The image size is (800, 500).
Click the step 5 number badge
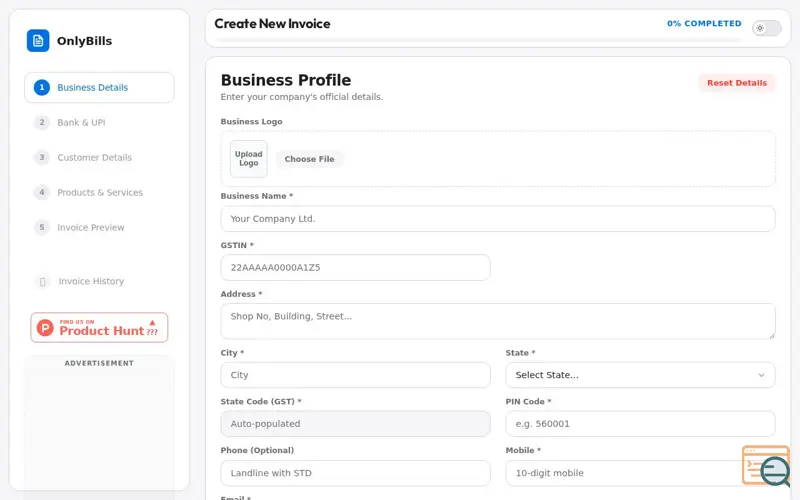click(x=42, y=228)
